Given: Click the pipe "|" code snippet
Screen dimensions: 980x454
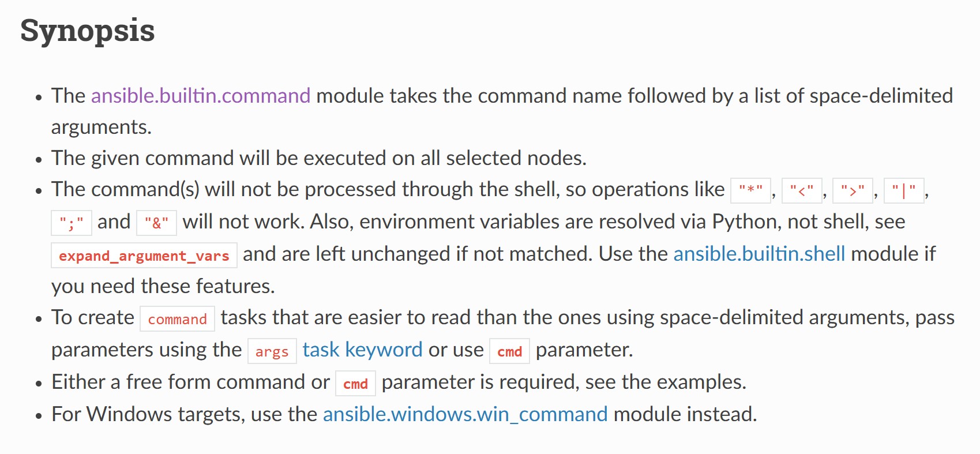Looking at the screenshot, I should [x=903, y=190].
